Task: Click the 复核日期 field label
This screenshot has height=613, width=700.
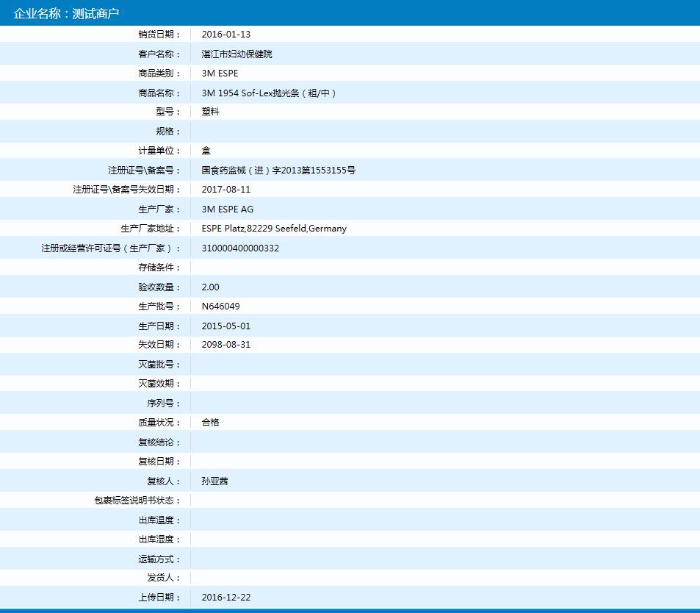Action: 159,461
